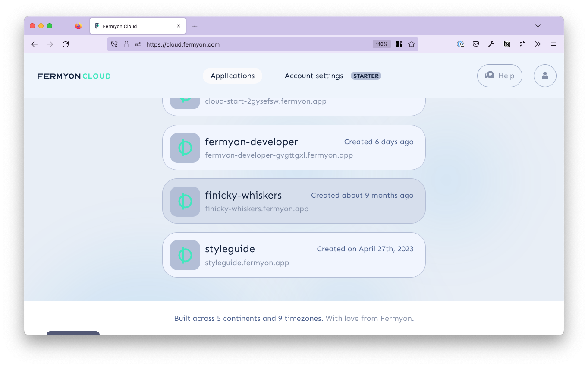Image resolution: width=588 pixels, height=367 pixels.
Task: Click the STARTER plan badge
Action: (366, 76)
